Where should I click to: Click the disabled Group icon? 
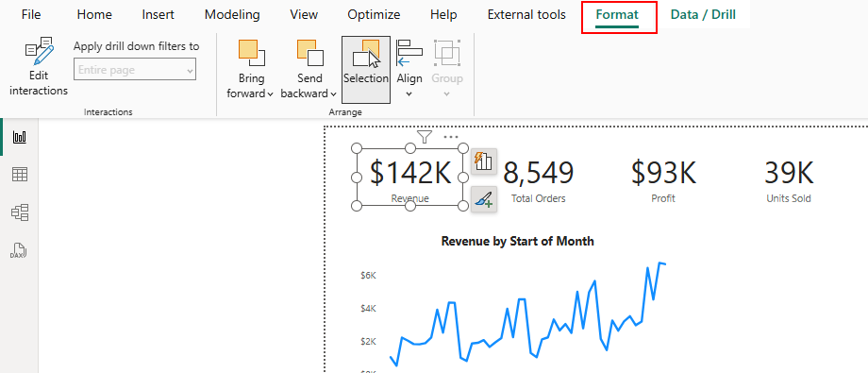(x=446, y=53)
